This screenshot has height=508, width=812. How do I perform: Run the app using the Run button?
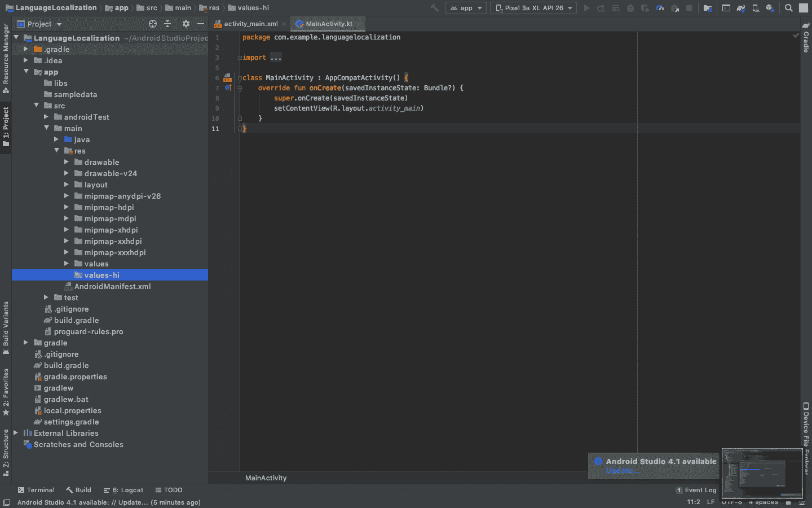(586, 7)
